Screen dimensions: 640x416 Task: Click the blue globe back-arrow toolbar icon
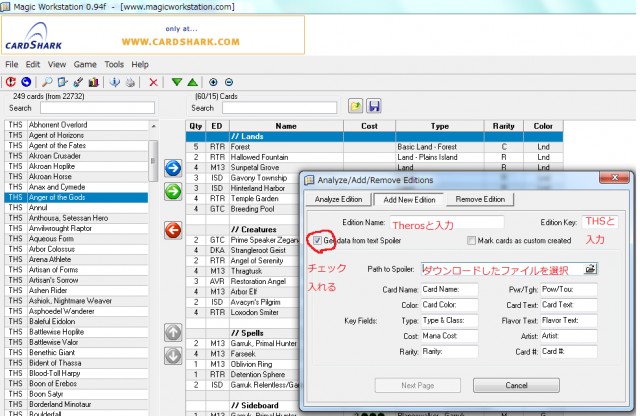(26, 82)
